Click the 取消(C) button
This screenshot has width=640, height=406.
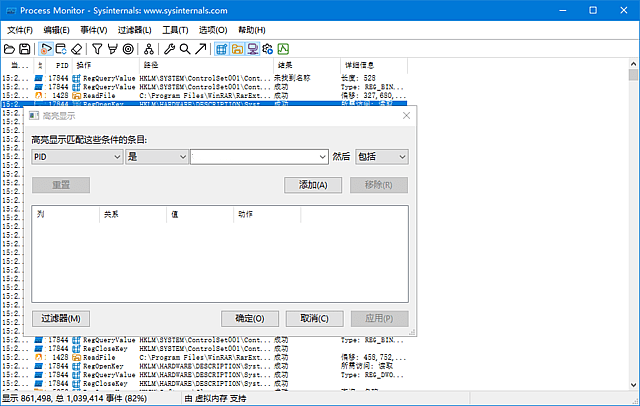click(315, 319)
